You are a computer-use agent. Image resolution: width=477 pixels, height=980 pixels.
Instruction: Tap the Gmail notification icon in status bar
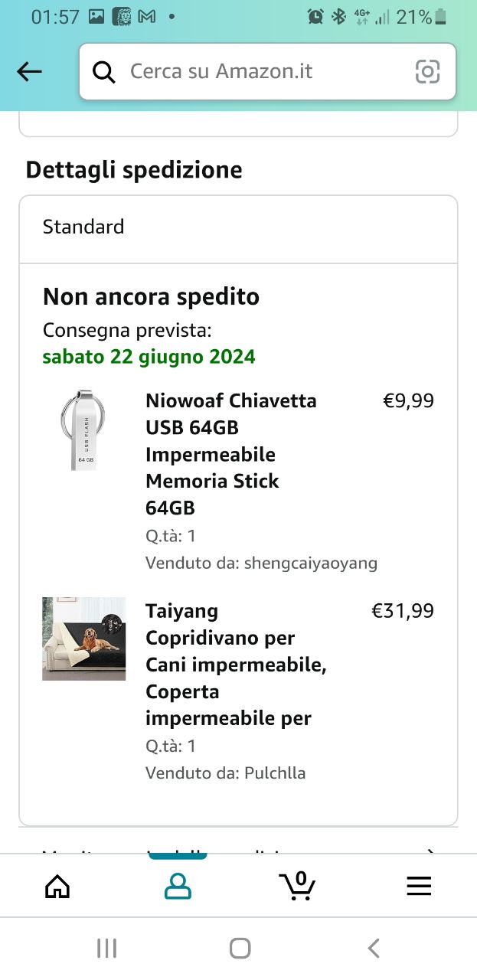[x=147, y=16]
